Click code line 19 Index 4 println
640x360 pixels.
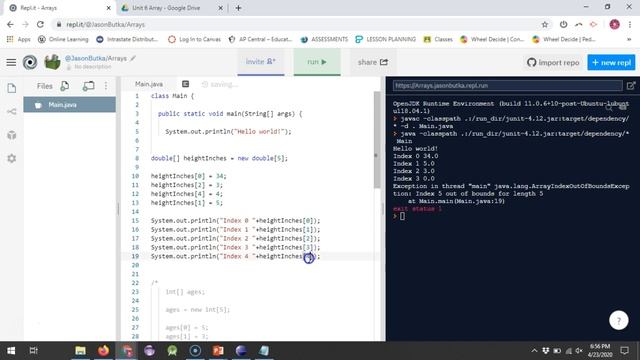pos(236,256)
